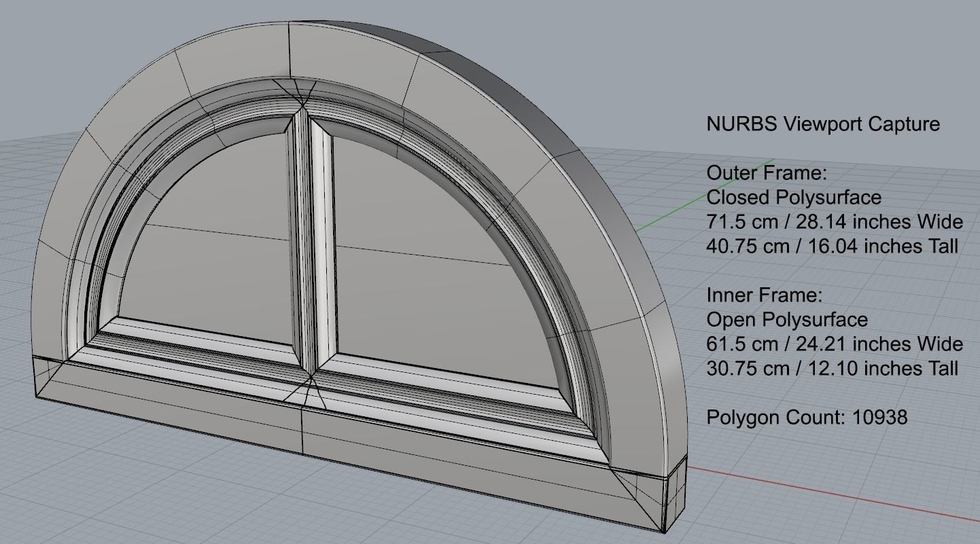Screen dimensions: 980x544
Task: Click the '61.5 cm / 24.21 inches Wide' text
Action: click(x=835, y=344)
